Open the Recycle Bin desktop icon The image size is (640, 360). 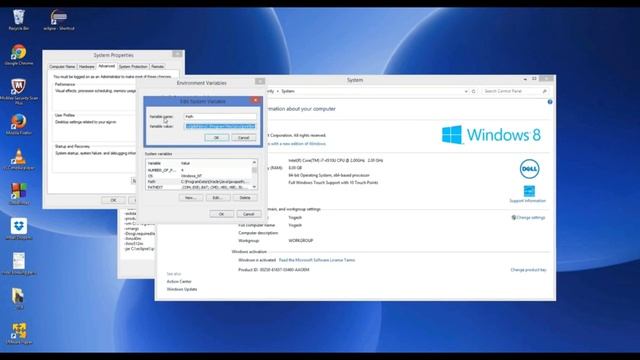[18, 20]
